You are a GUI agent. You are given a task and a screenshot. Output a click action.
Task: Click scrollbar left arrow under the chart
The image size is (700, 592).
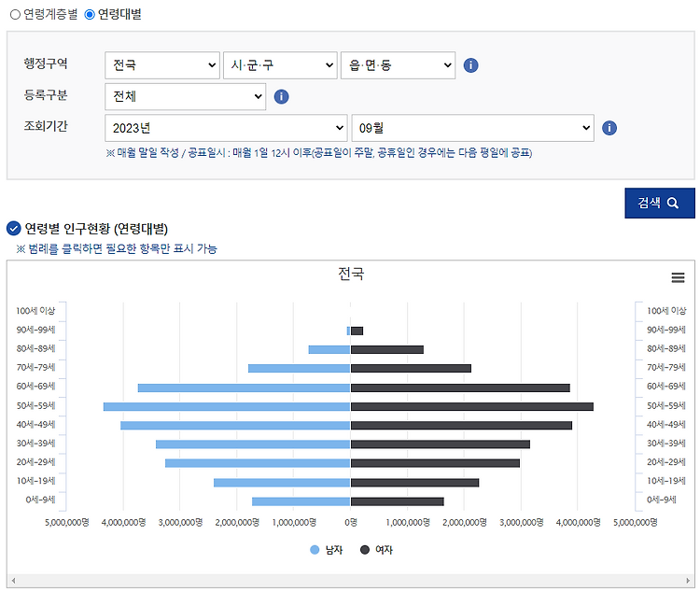(x=13, y=581)
